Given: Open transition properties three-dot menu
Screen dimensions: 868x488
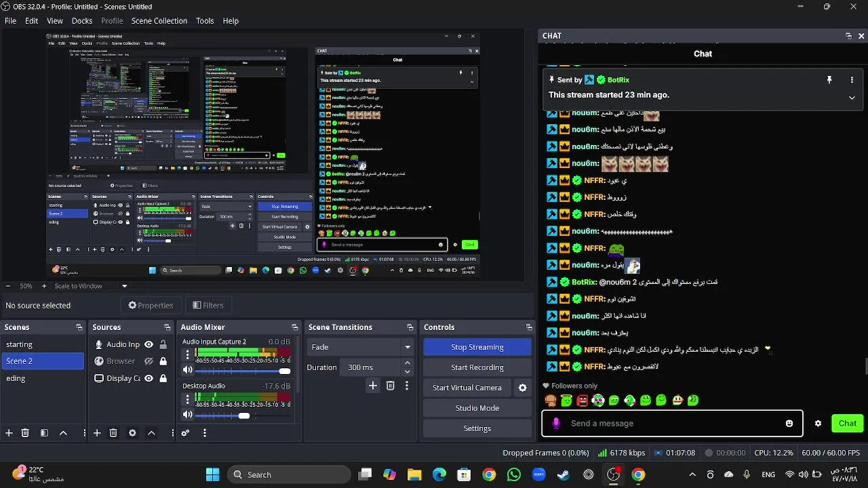Looking at the screenshot, I should tap(407, 386).
